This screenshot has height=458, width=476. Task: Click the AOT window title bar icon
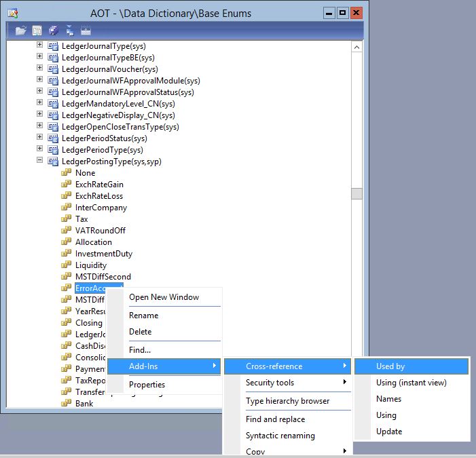12,12
